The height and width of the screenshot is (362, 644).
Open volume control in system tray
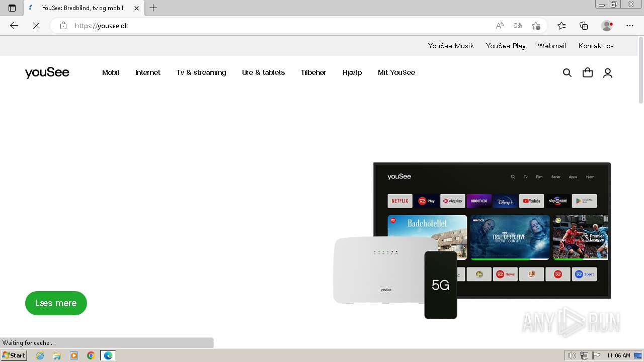point(572,355)
